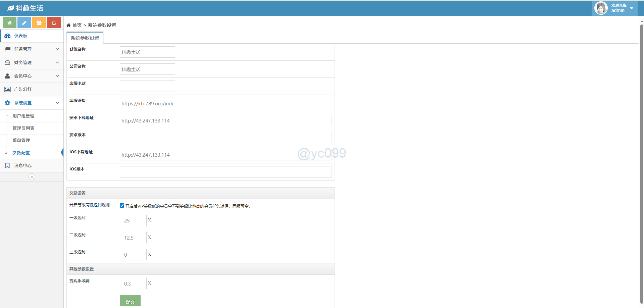Toggle the 开启等级高低返佣规则 checkbox

click(122, 206)
